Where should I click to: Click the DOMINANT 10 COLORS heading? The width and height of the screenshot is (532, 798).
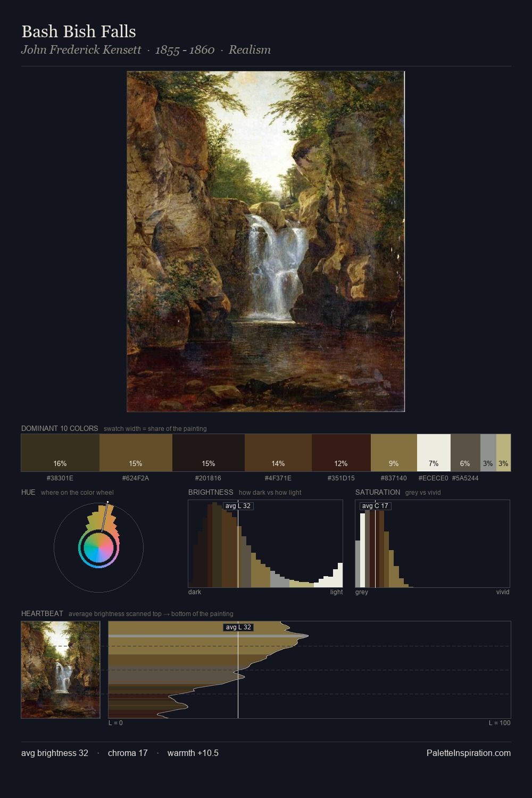point(60,428)
